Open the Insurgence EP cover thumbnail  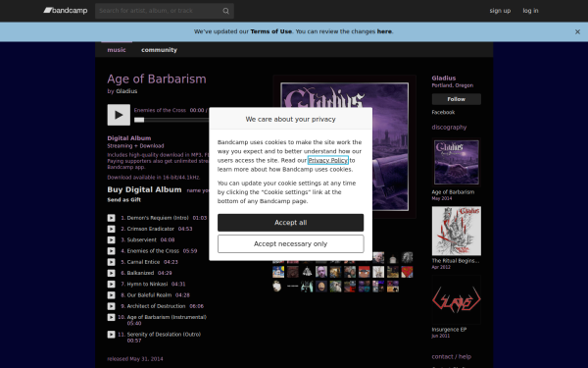tap(457, 299)
